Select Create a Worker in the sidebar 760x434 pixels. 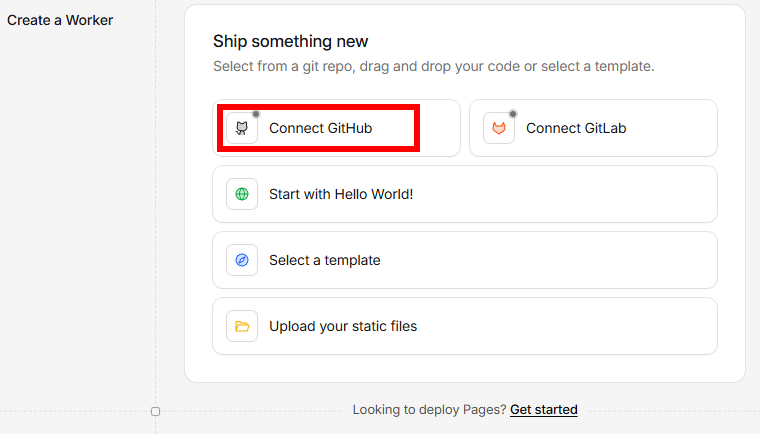click(60, 20)
